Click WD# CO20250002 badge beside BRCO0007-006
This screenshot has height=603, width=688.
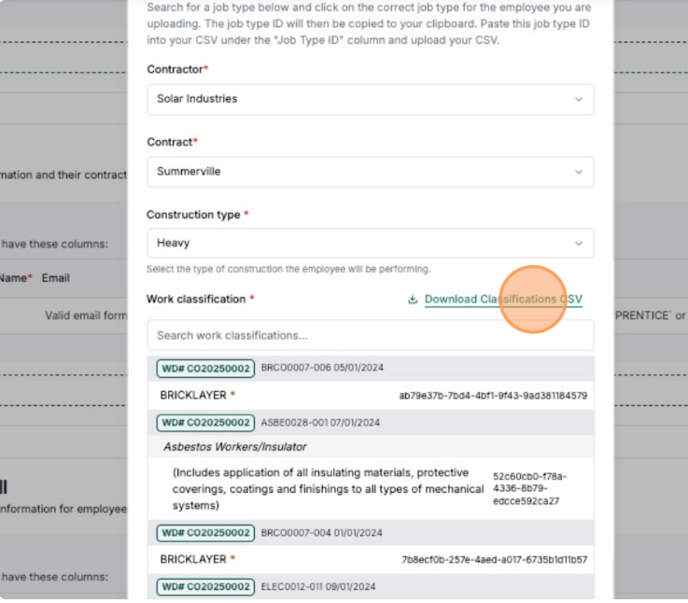[x=205, y=369]
